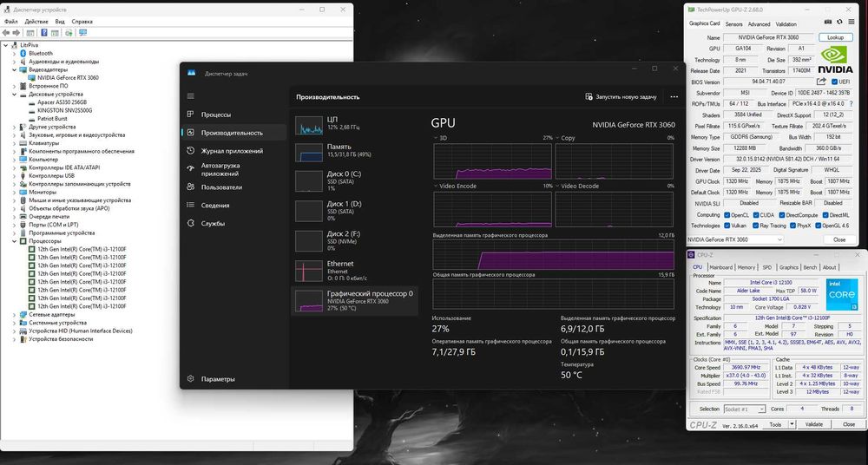Click Device Manager toolbar forward arrow
The image size is (868, 465).
[x=16, y=33]
